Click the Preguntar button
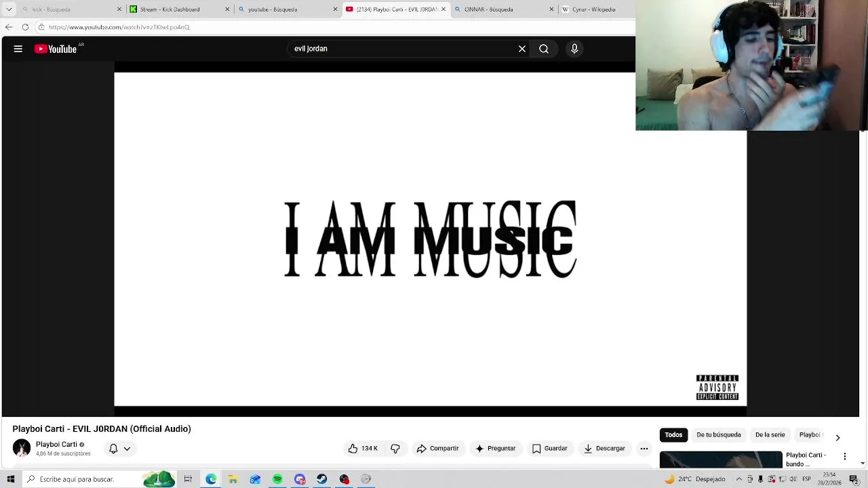Image resolution: width=868 pixels, height=488 pixels. 496,449
